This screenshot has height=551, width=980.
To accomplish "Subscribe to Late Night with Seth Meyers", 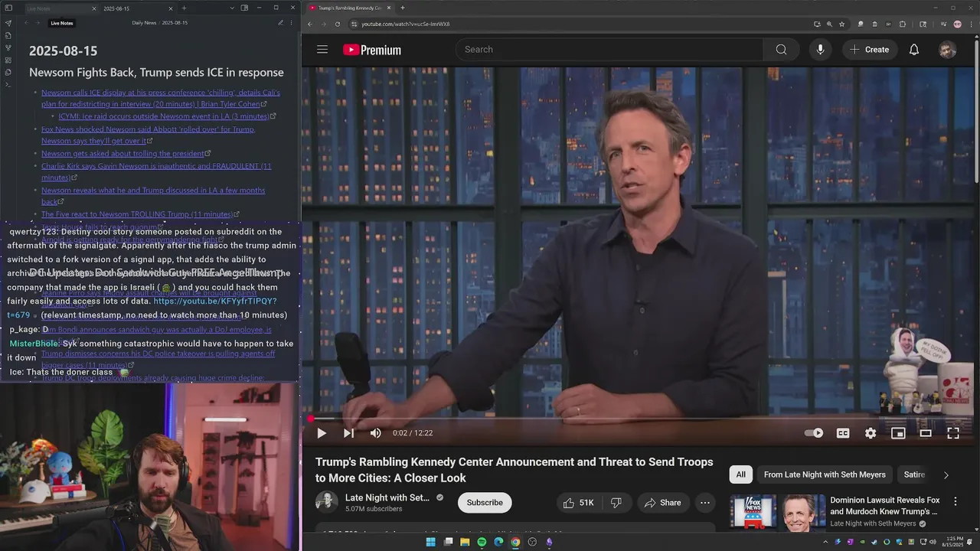I will click(485, 503).
